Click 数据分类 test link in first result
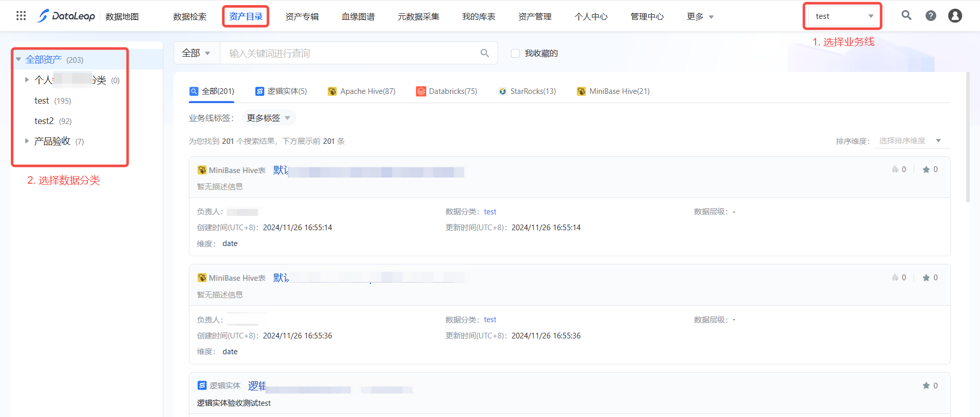The image size is (980, 417). click(490, 212)
